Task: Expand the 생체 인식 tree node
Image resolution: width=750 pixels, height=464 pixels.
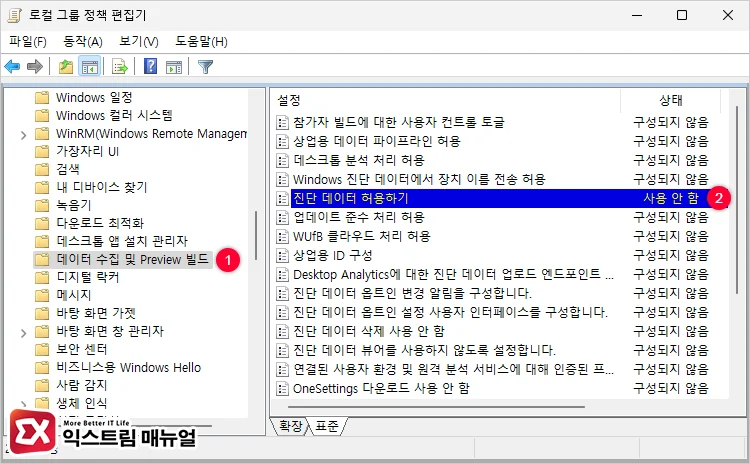Action: point(23,405)
